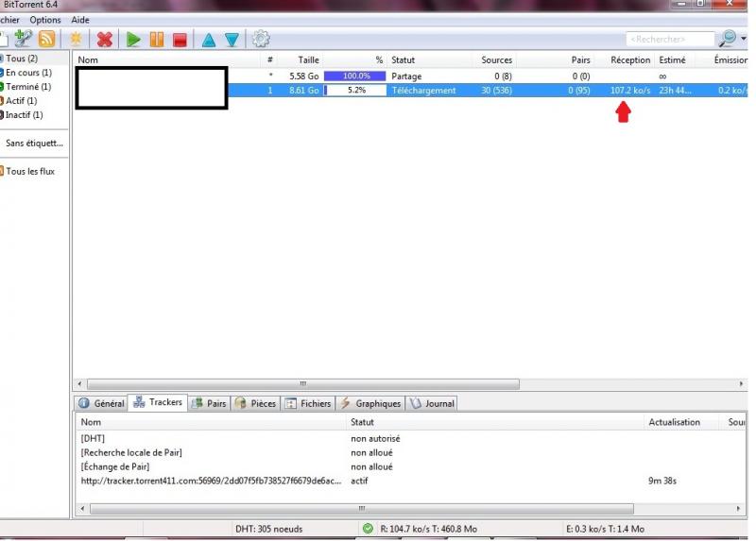Click the red X Remove torrent icon
Image resolution: width=756 pixels, height=541 pixels.
coord(105,39)
